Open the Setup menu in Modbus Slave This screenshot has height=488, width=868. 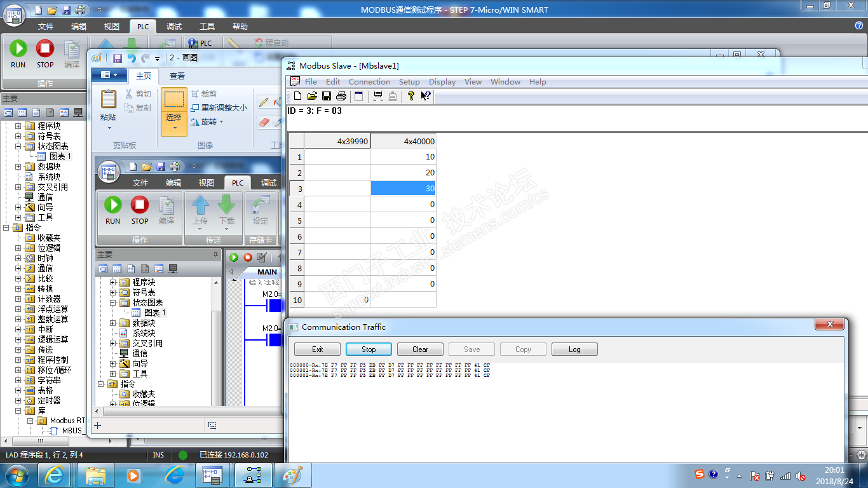pyautogui.click(x=409, y=81)
